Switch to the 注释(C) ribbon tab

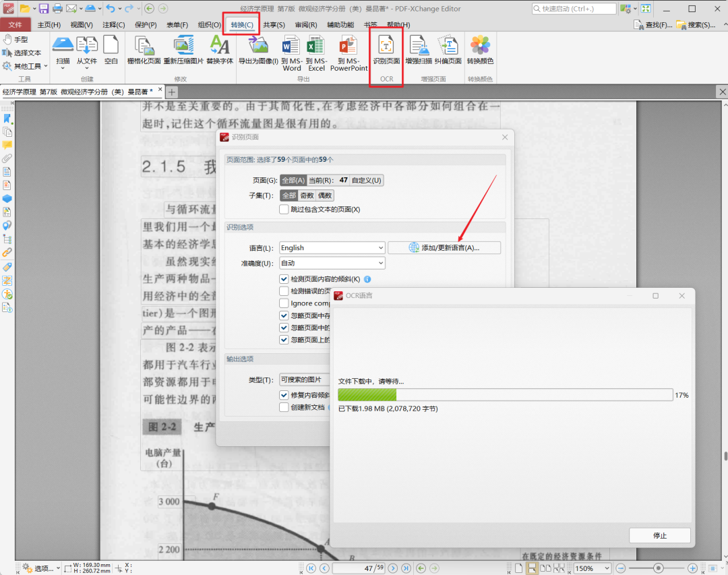[113, 25]
